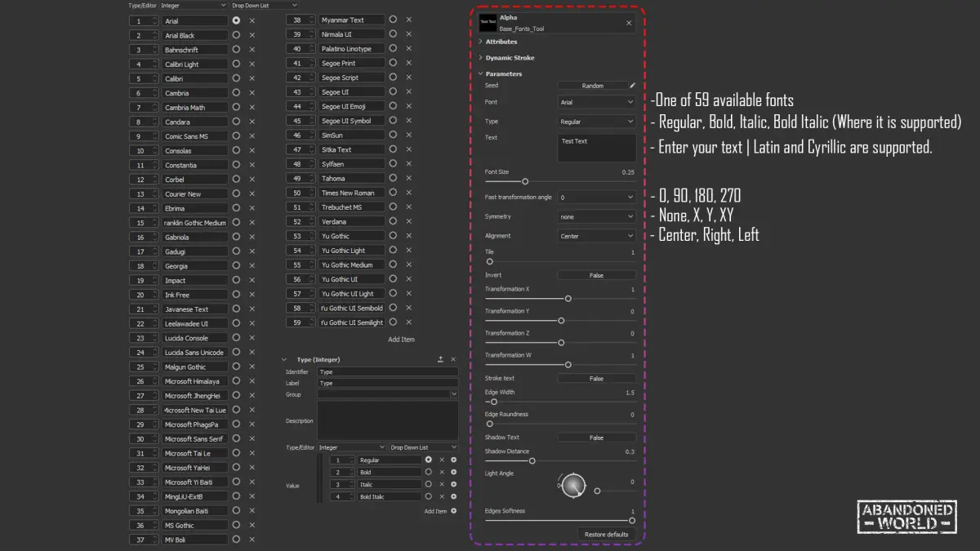Viewport: 980px width, 551px height.
Task: Click the Light Angle dial
Action: click(574, 486)
